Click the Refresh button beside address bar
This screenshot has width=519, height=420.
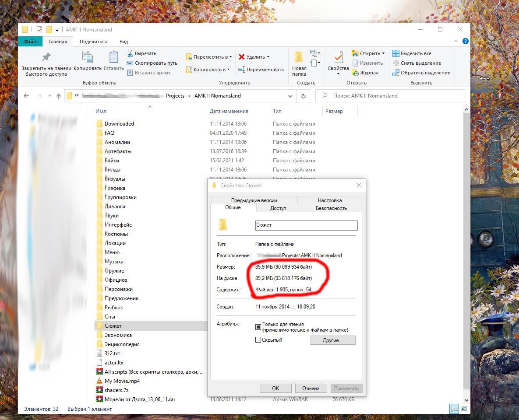pyautogui.click(x=303, y=96)
